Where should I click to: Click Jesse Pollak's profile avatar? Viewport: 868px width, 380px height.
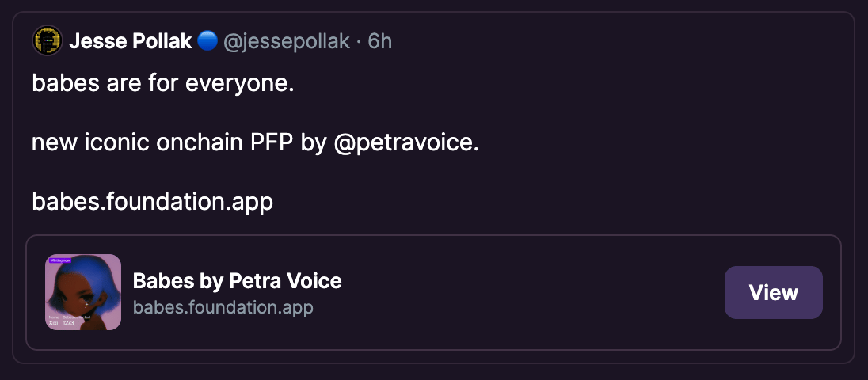(x=47, y=41)
